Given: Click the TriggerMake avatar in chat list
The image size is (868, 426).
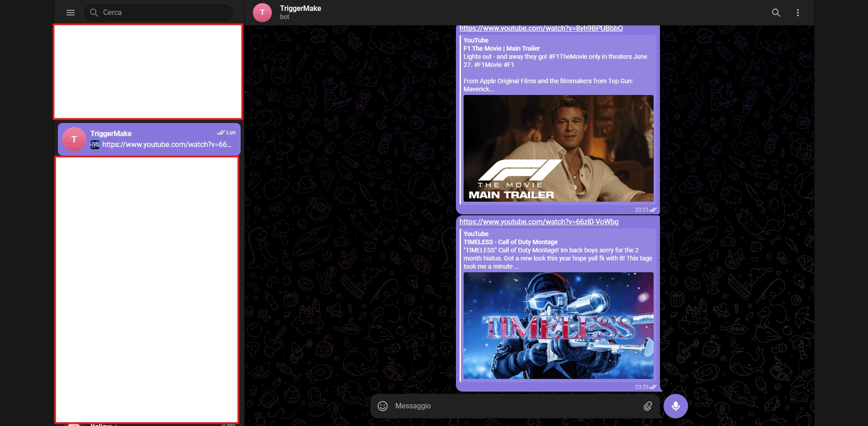Looking at the screenshot, I should pos(74,139).
